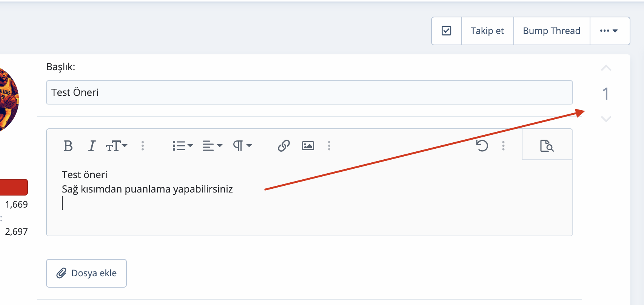Click the Takip et button
The height and width of the screenshot is (305, 644).
pos(487,31)
